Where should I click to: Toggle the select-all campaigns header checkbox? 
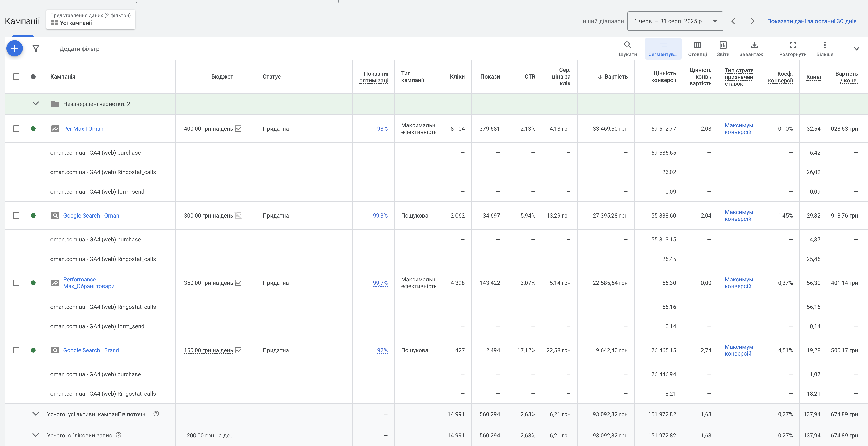16,76
